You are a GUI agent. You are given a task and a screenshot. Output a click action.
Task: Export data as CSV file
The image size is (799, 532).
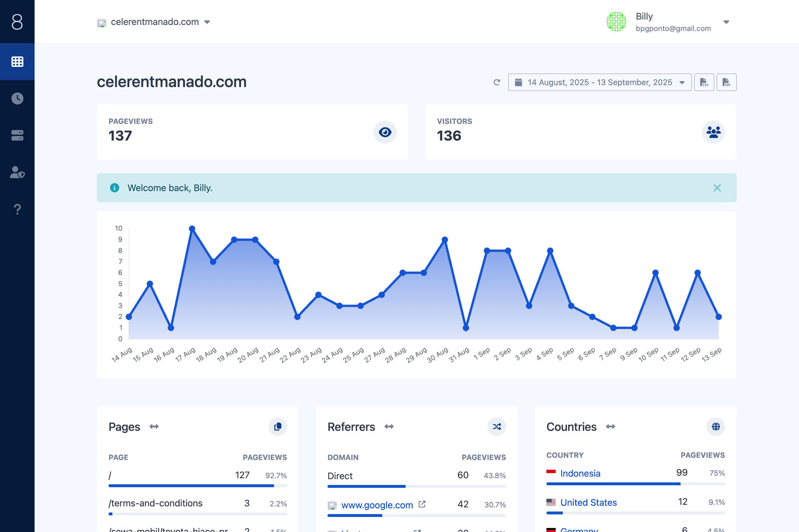point(704,83)
